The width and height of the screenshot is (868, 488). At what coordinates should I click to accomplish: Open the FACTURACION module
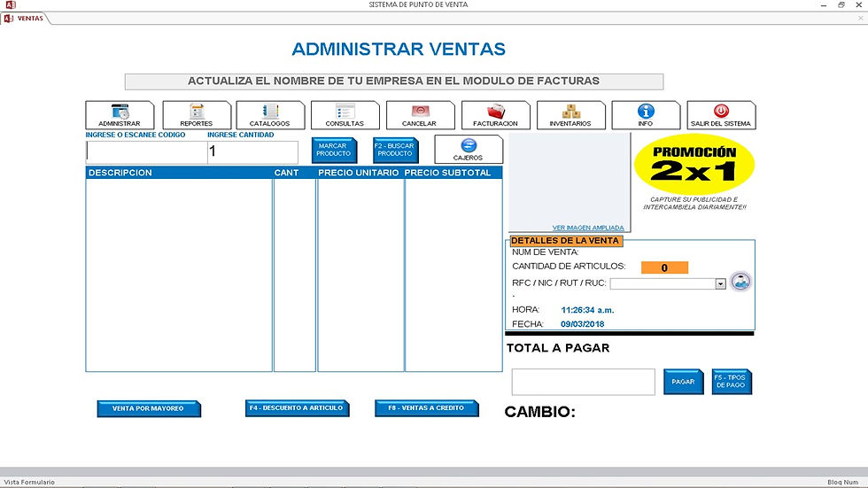pos(495,115)
